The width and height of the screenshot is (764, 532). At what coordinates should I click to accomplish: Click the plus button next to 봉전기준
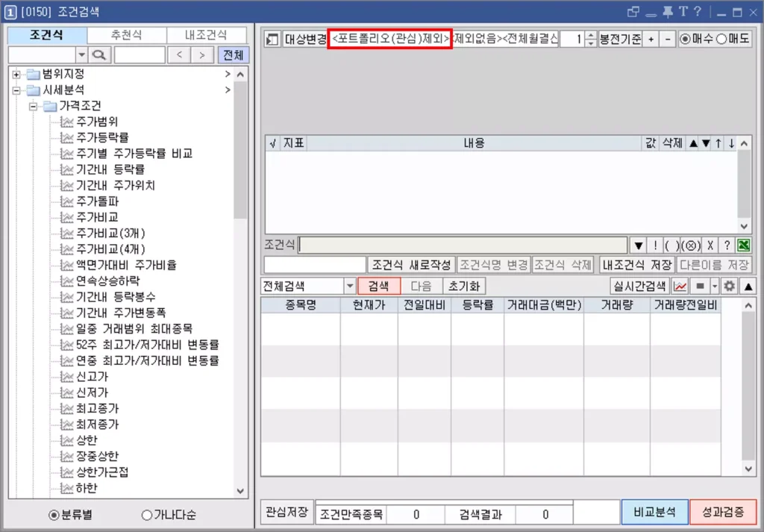point(651,39)
